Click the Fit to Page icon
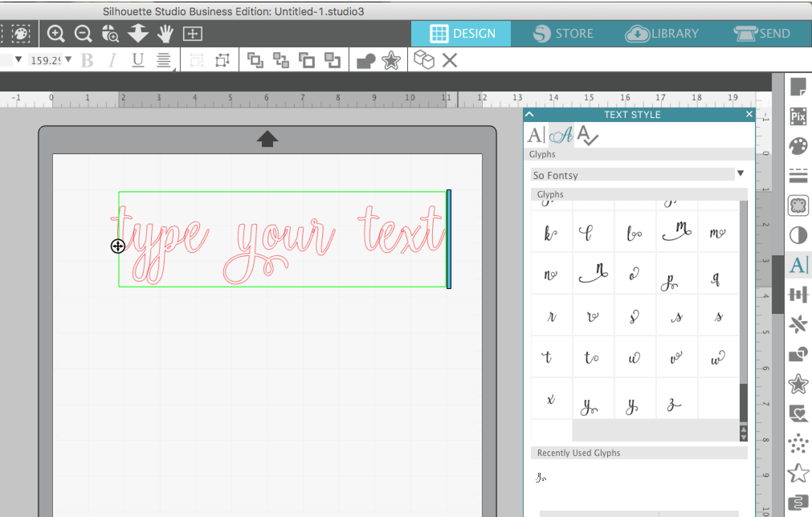812x517 pixels. (x=192, y=34)
